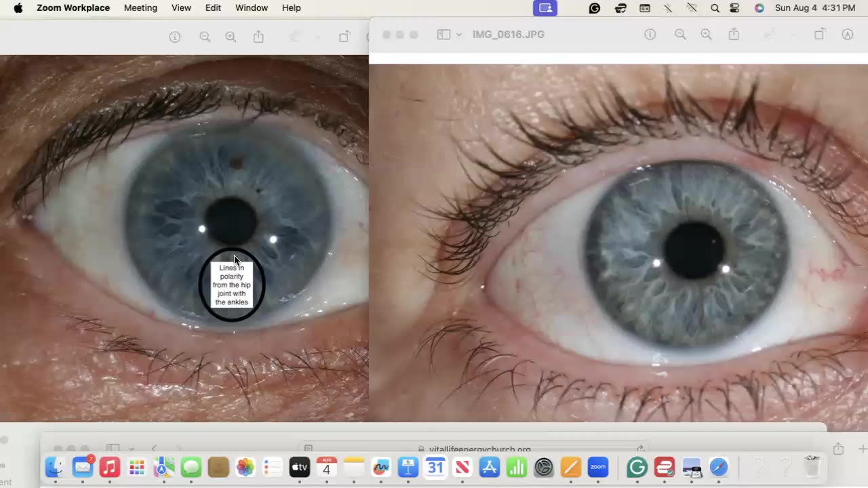
Task: Zoom in on IMG_0616.JPG
Action: click(706, 35)
